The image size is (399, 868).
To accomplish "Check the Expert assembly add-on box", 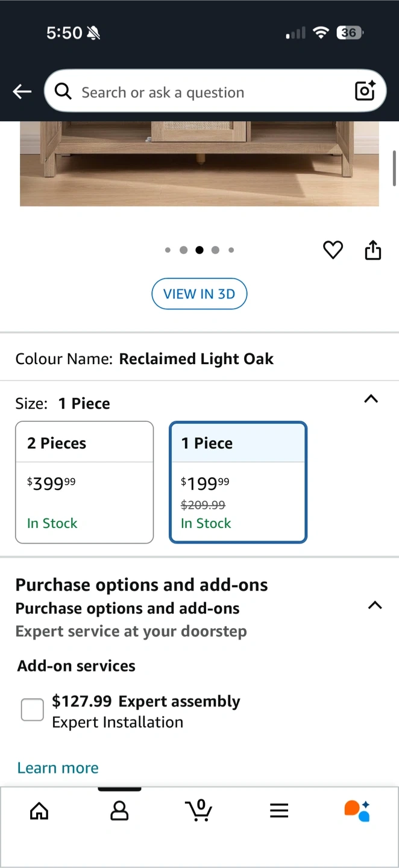I will point(33,709).
